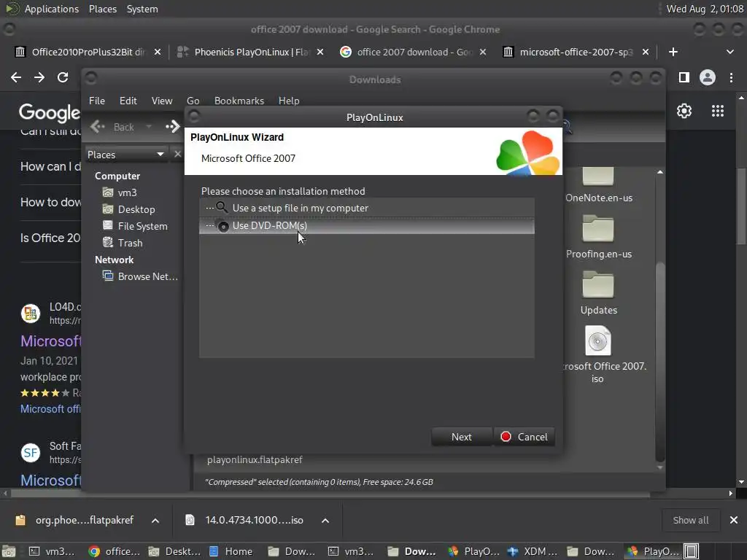747x560 pixels.
Task: Click Show all downloads
Action: (x=690, y=520)
